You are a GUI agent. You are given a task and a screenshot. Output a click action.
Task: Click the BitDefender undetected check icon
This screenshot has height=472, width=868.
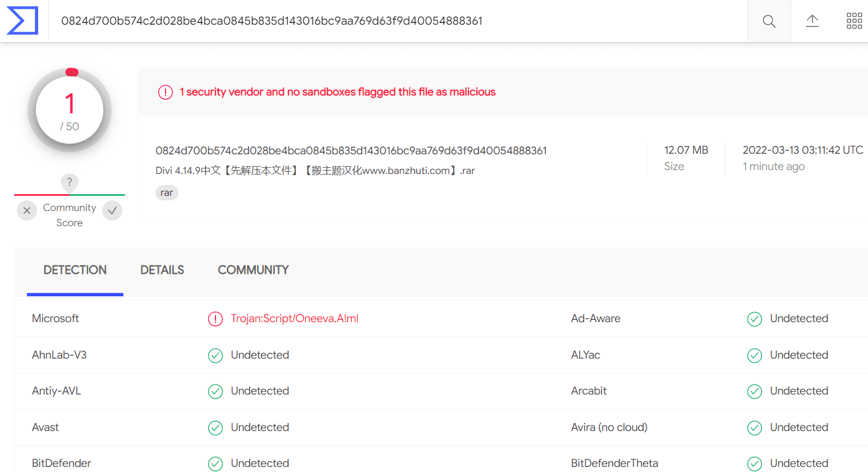click(x=215, y=464)
